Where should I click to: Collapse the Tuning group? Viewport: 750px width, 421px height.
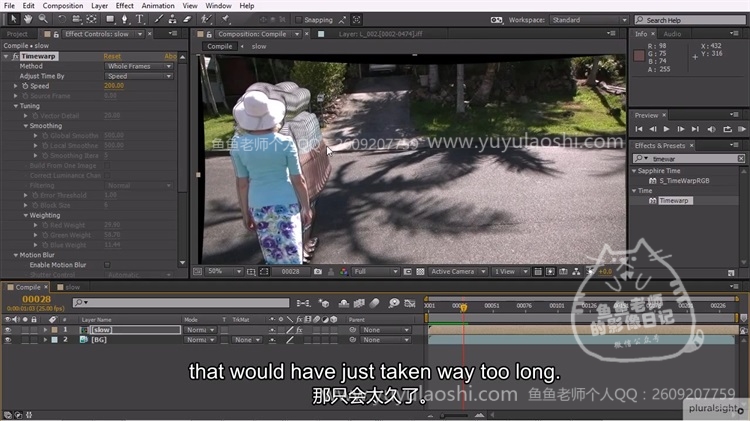15,106
